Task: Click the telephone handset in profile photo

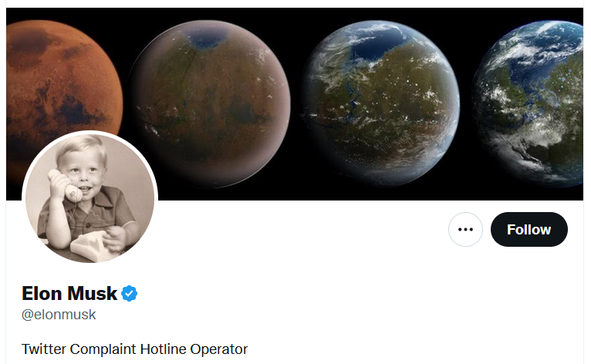Action: click(65, 185)
